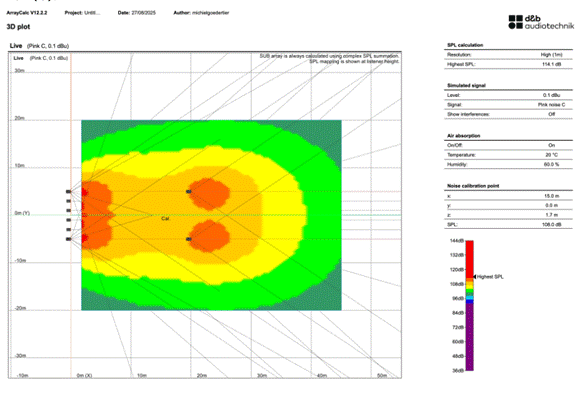
Task: Click the Signal value 'Pink noise C'
Action: (x=551, y=105)
